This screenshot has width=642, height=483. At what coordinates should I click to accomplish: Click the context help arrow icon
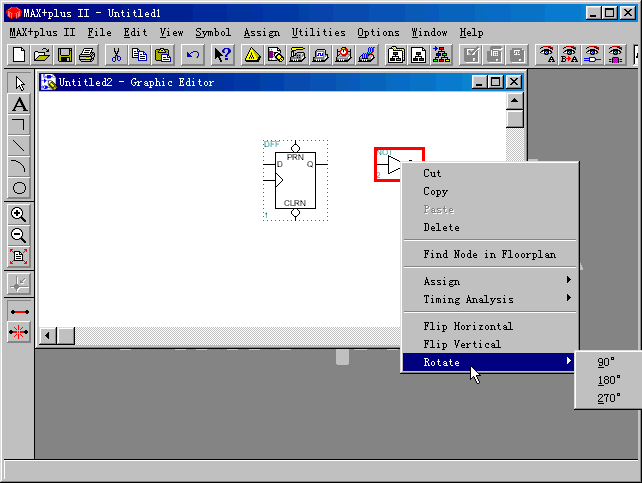(x=222, y=54)
